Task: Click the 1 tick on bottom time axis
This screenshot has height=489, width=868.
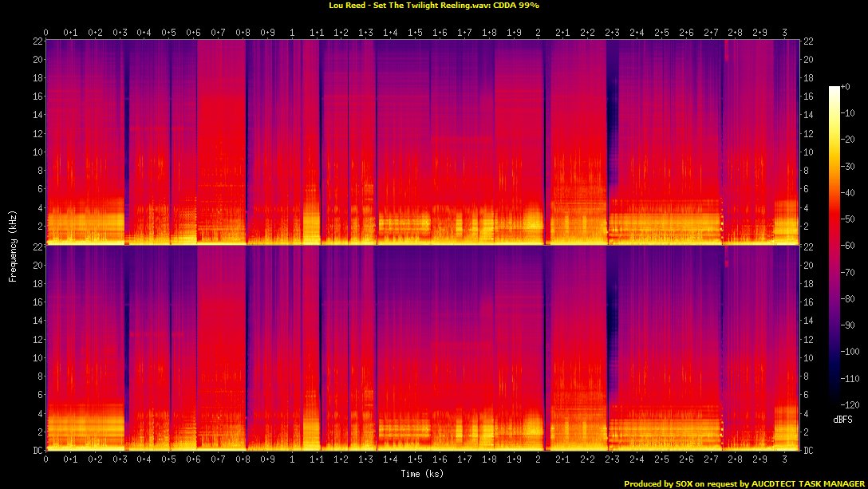Action: click(x=292, y=459)
